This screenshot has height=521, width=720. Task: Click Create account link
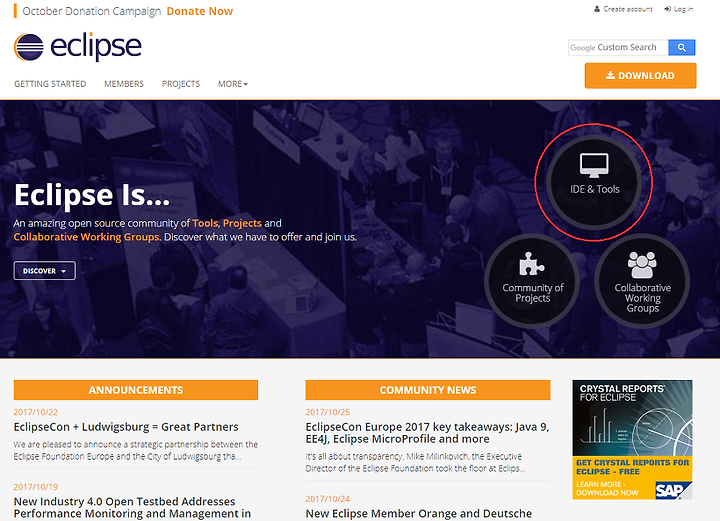click(x=623, y=9)
